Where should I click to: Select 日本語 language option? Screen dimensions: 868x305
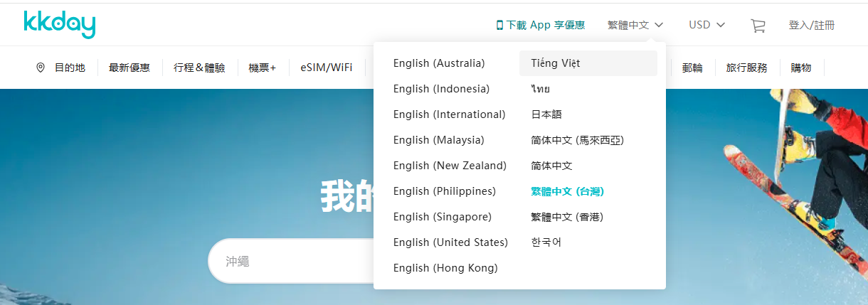(x=546, y=114)
